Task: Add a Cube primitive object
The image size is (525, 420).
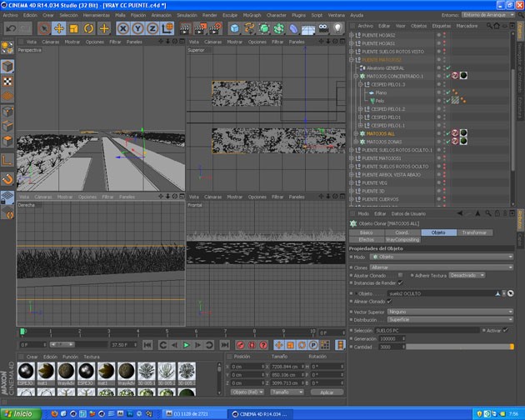Action: 235,28
